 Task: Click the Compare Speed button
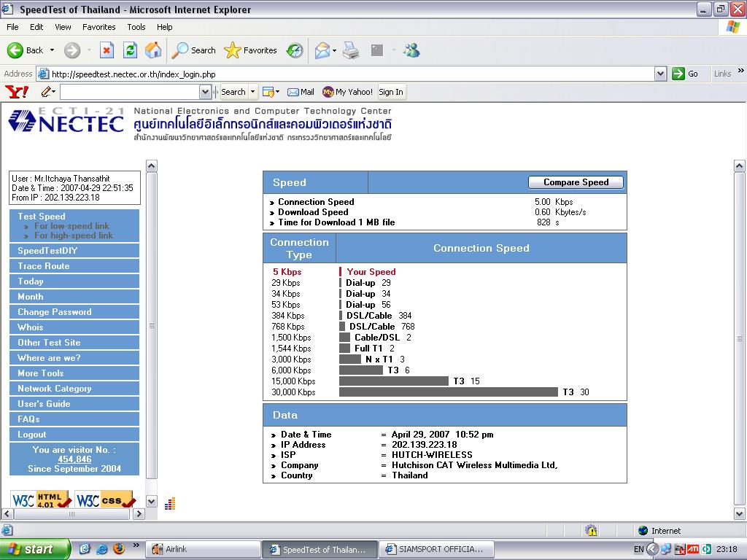pyautogui.click(x=576, y=182)
